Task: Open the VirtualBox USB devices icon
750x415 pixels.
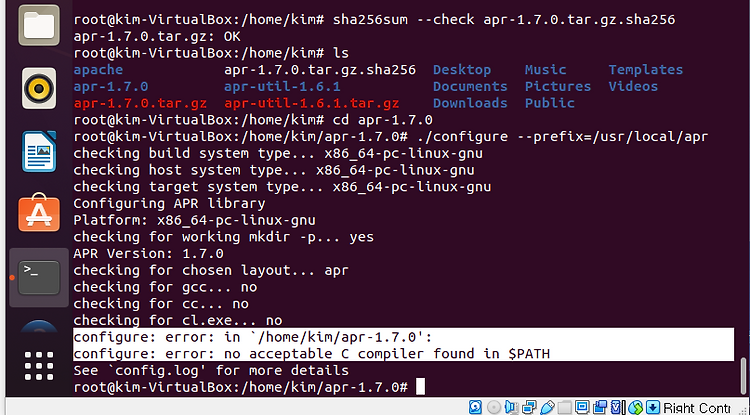Action: (x=547, y=407)
